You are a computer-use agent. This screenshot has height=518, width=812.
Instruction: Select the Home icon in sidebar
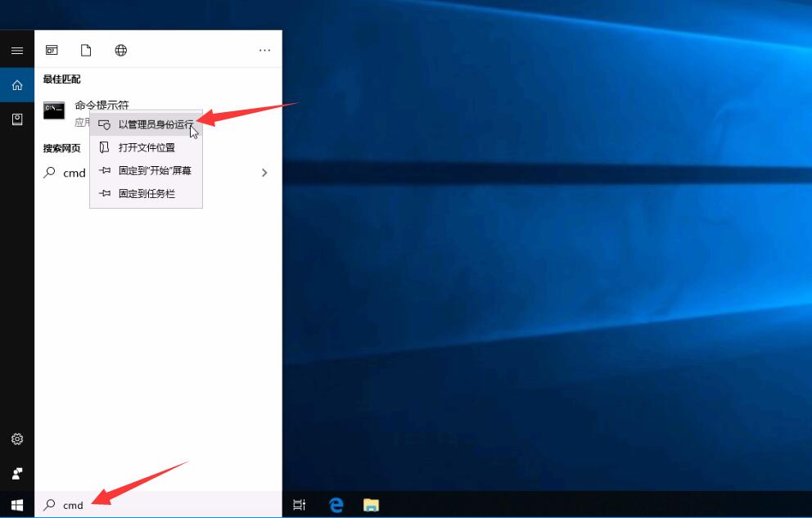pos(17,85)
